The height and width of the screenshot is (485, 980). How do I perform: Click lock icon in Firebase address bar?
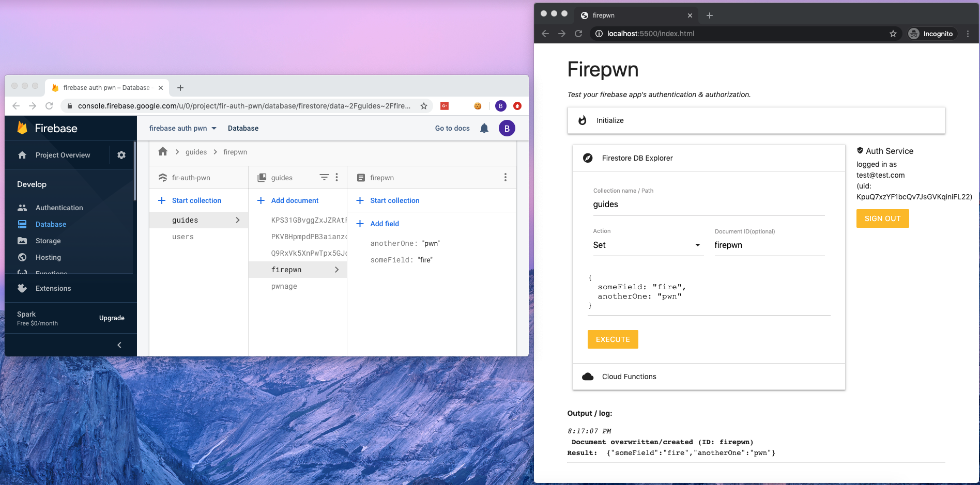pyautogui.click(x=69, y=106)
